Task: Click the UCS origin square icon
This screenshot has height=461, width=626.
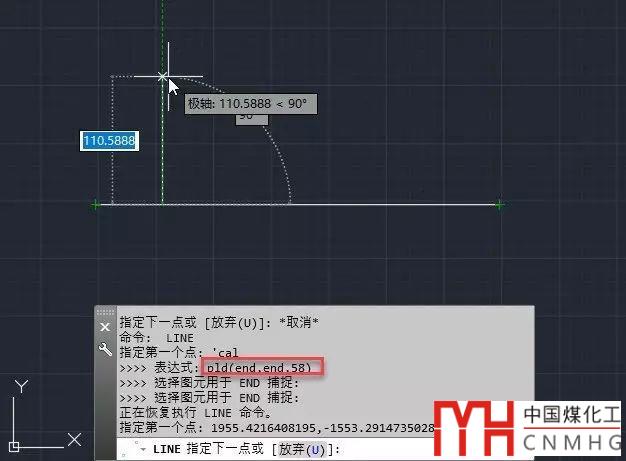Action: coord(14,447)
